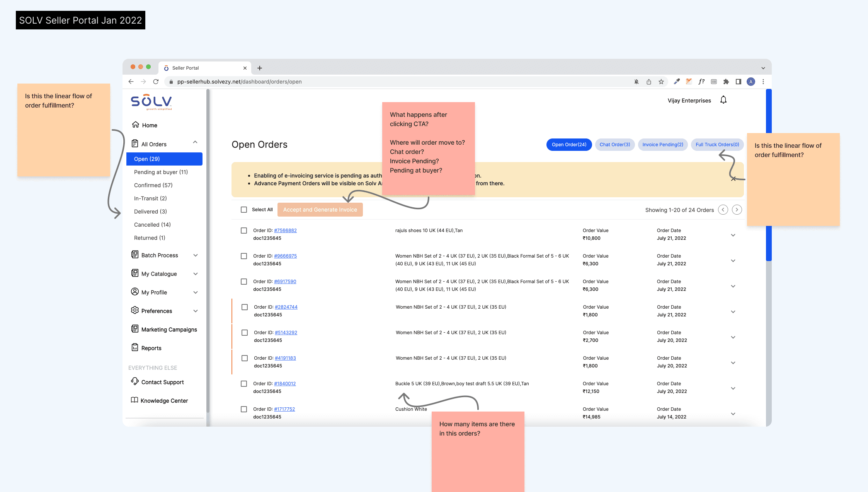Image resolution: width=868 pixels, height=492 pixels.
Task: Select the Open Order(24) tab
Action: (x=569, y=145)
